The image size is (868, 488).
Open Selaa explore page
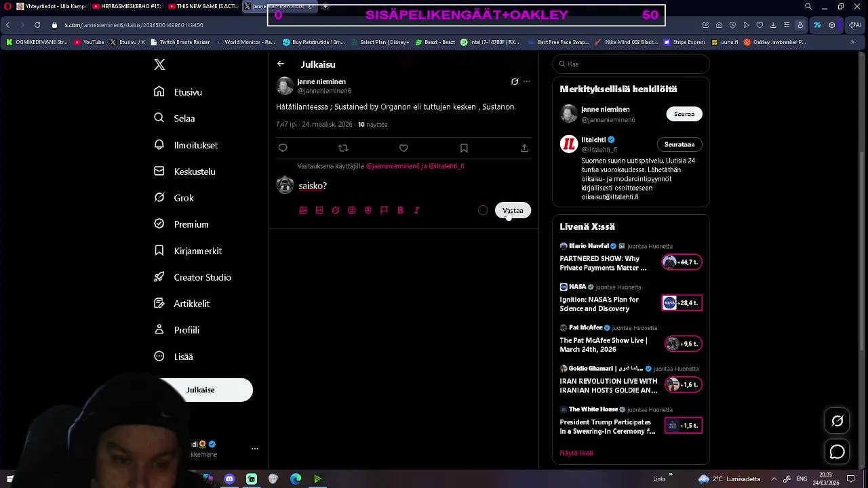tap(175, 119)
